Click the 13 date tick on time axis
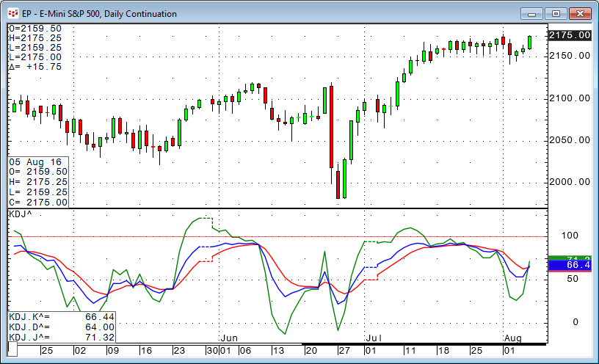This screenshot has height=364, width=599. click(278, 351)
